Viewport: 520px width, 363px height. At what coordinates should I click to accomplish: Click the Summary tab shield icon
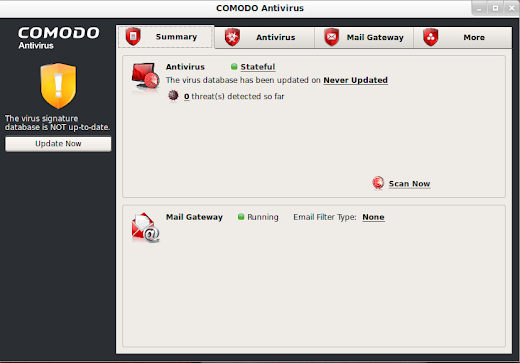(133, 36)
